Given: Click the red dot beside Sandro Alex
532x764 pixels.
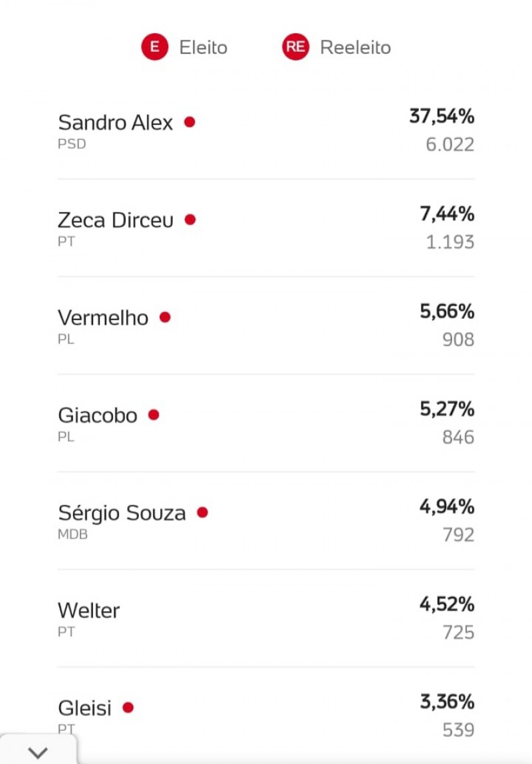Looking at the screenshot, I should [190, 122].
